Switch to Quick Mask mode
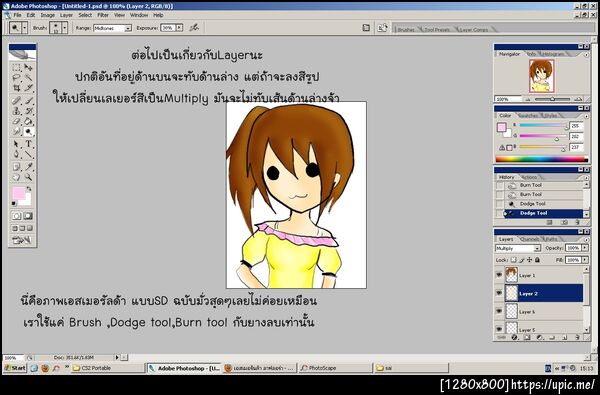The image size is (600, 395). 28,216
